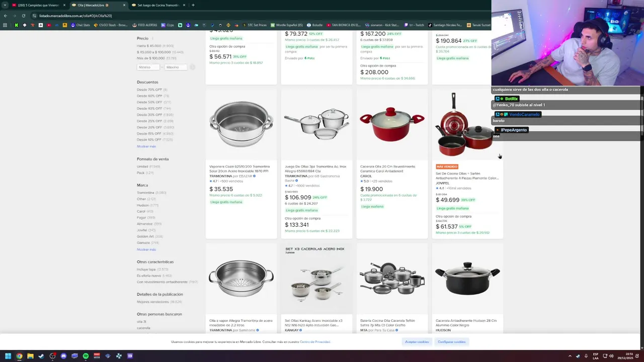Filter format by Pack
Viewport: 644px width, 362px height.
click(x=140, y=172)
